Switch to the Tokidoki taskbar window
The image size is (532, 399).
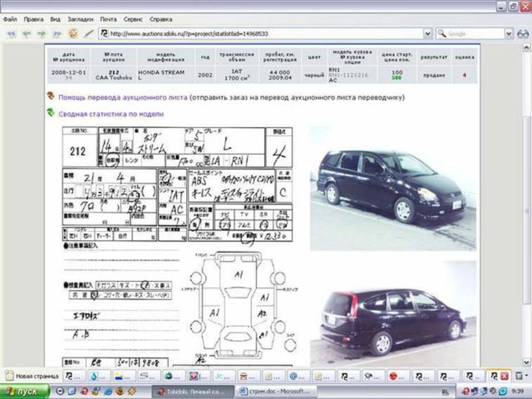192,392
